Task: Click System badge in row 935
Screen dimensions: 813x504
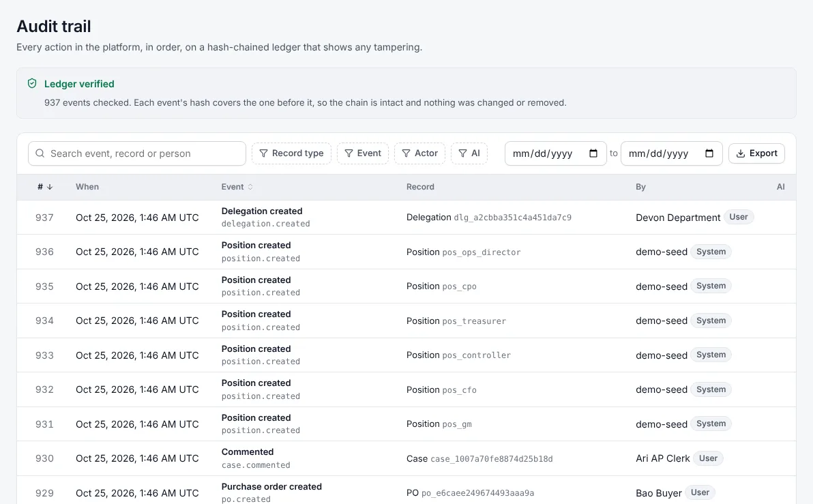Action: (x=711, y=286)
